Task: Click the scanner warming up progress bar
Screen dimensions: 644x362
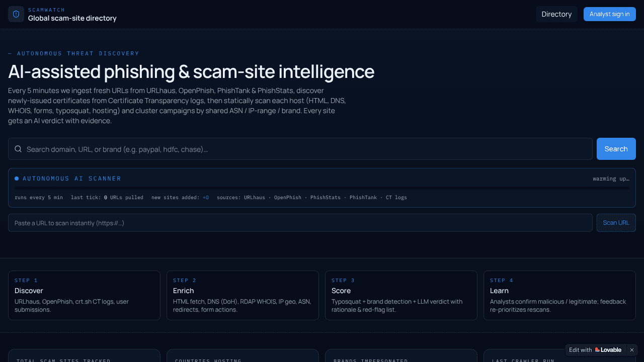Action: coord(322,189)
